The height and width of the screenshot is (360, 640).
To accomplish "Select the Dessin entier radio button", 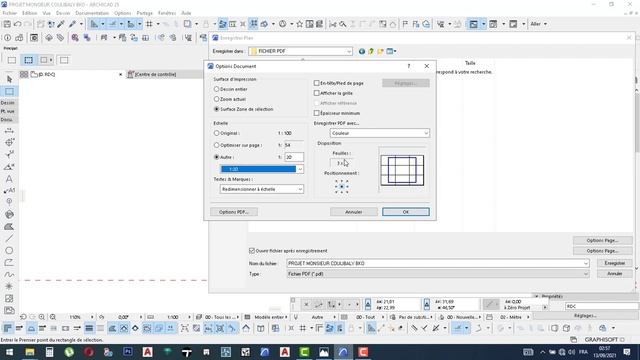I will click(217, 89).
